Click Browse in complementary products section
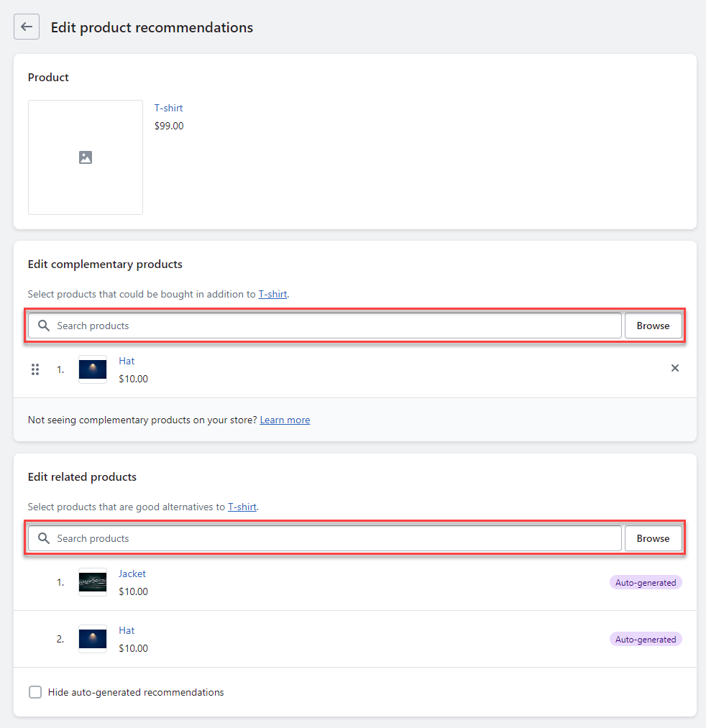Viewport: 706px width, 728px height. point(653,326)
